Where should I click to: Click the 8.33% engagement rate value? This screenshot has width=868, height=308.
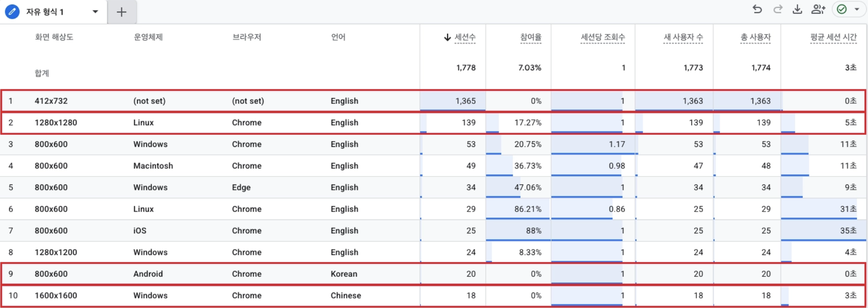pyautogui.click(x=530, y=253)
